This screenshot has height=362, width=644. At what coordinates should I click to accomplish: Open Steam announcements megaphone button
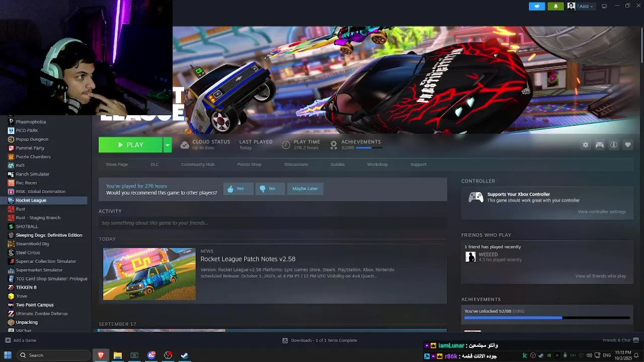click(x=537, y=6)
